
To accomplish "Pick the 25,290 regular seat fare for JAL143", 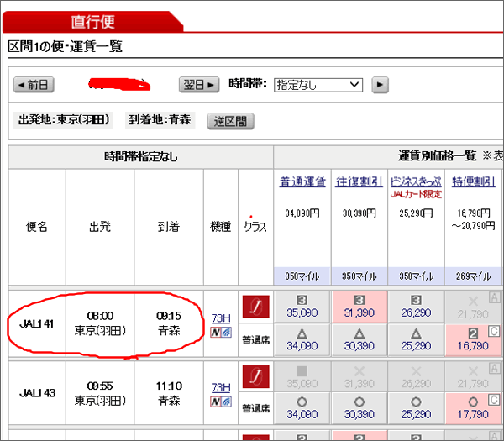I will click(415, 408).
